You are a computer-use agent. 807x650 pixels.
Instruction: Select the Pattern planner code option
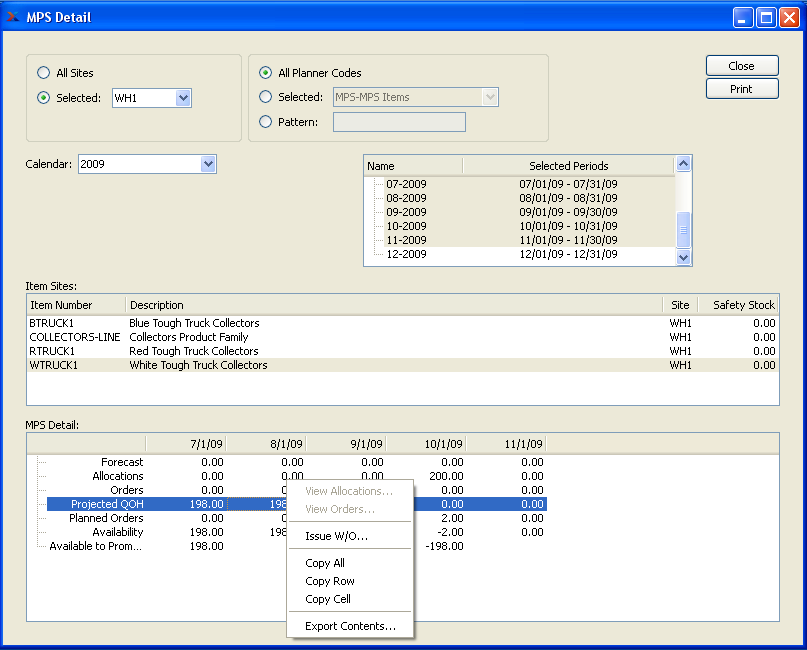tap(265, 122)
